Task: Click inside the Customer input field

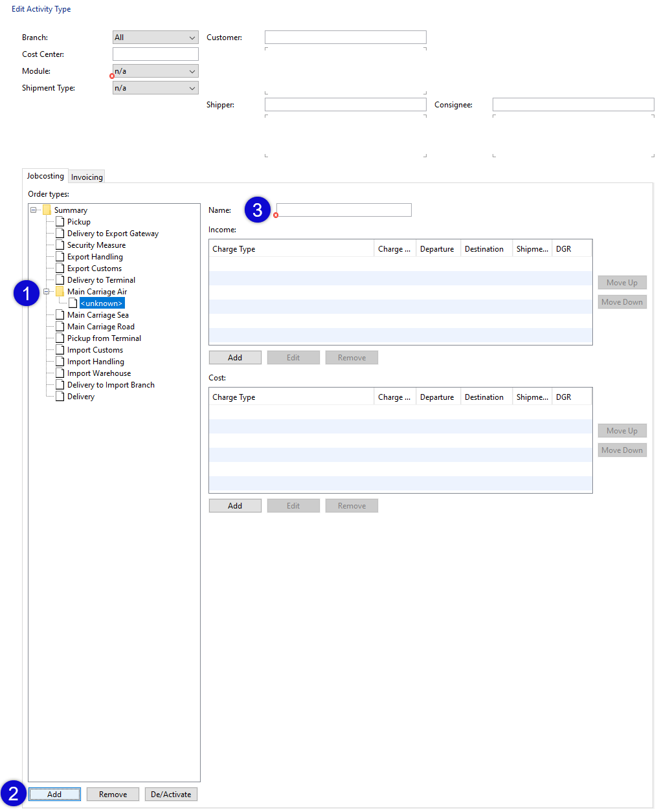Action: click(345, 37)
